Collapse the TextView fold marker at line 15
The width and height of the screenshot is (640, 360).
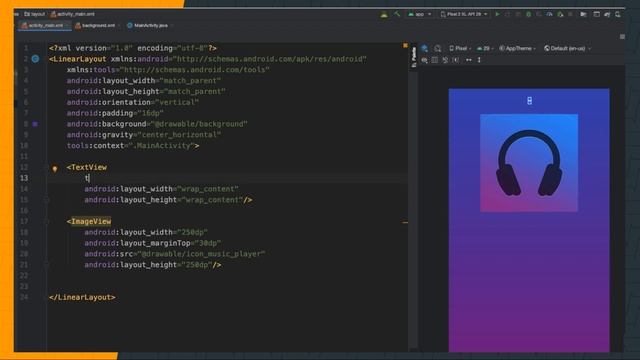[x=46, y=200]
